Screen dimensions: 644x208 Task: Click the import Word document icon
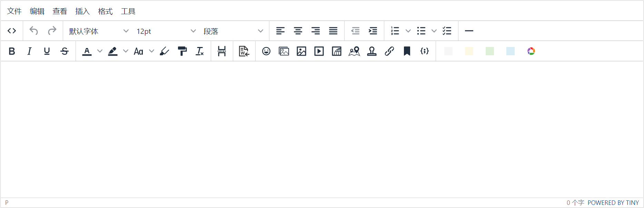coord(244,51)
